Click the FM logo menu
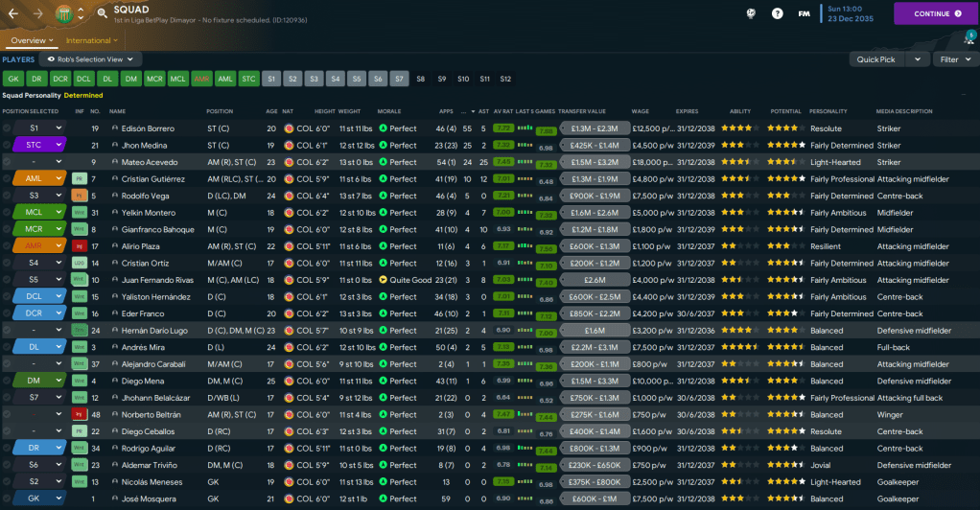The height and width of the screenshot is (510, 980). click(x=804, y=13)
